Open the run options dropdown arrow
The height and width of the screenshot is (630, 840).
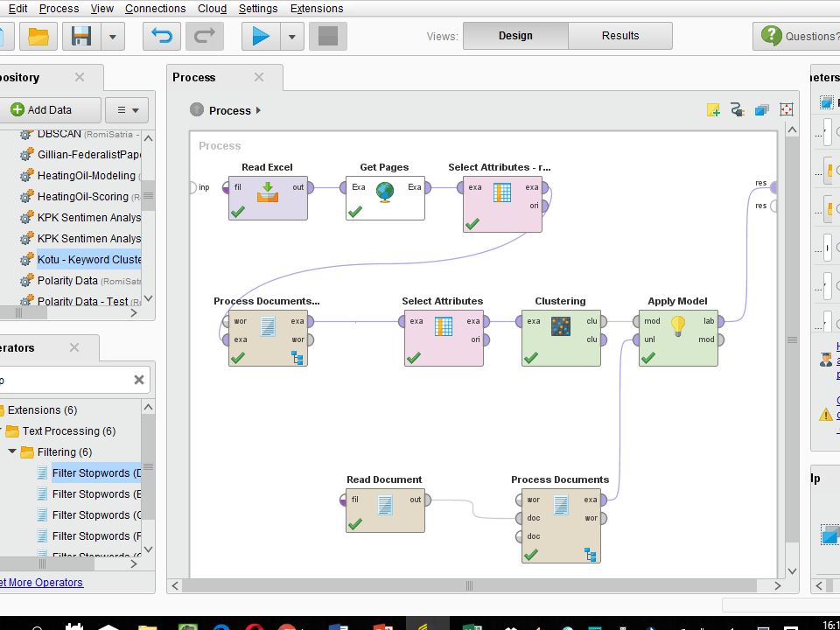(x=292, y=37)
